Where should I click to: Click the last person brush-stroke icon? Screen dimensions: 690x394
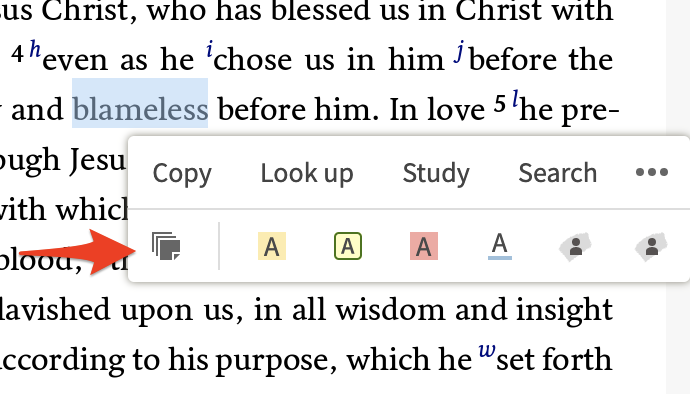[651, 247]
